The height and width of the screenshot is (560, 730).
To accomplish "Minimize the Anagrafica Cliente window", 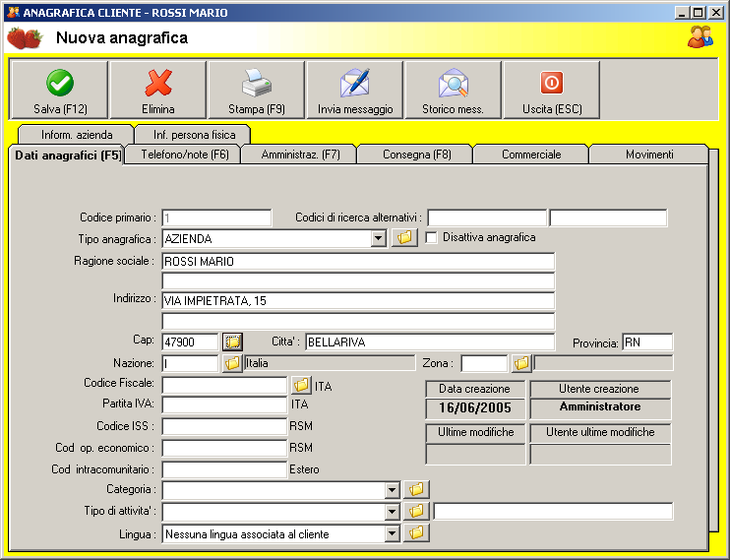I will click(x=682, y=13).
